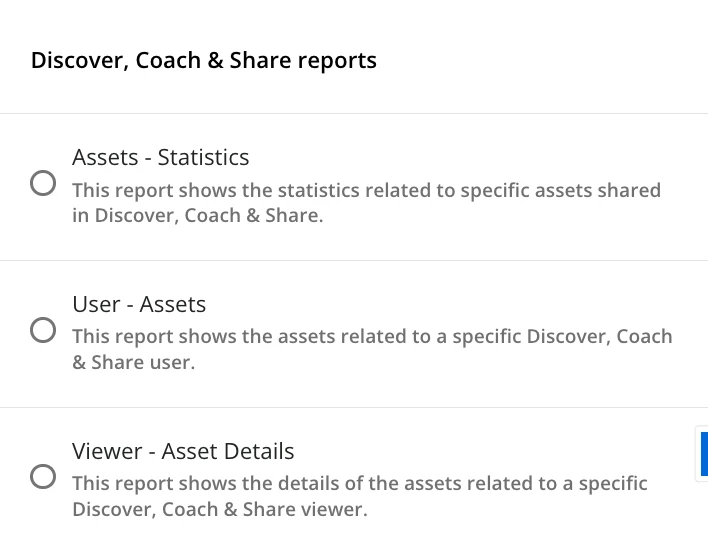
Task: Click the word 'Viewer' in the third title
Action: pos(106,452)
